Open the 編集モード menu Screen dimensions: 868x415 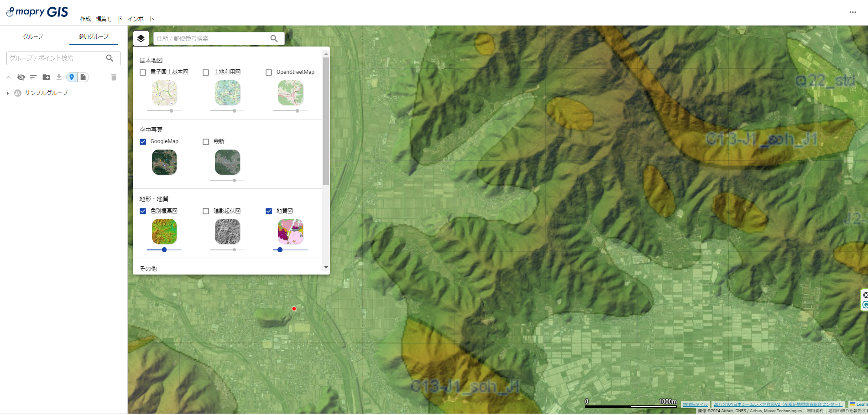[109, 19]
